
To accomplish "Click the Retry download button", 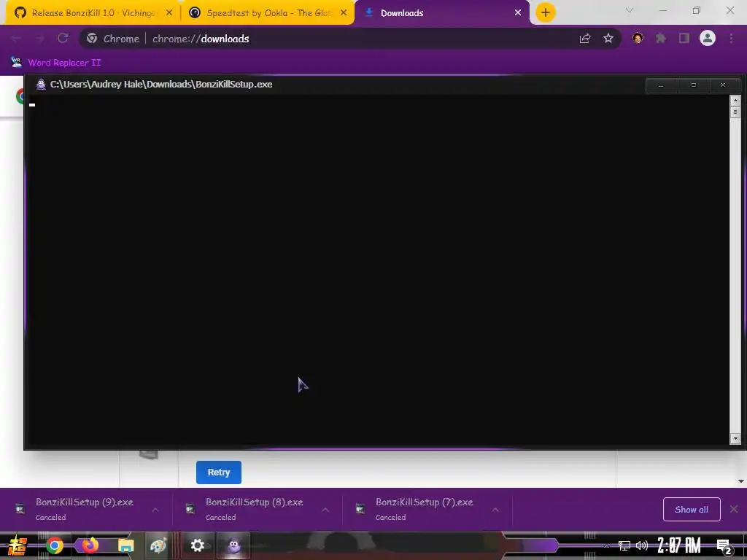I will click(219, 472).
